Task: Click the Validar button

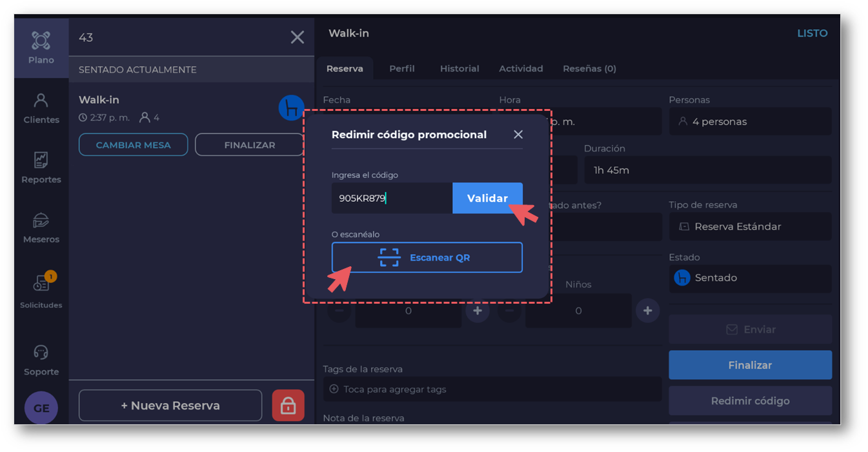Action: click(487, 198)
